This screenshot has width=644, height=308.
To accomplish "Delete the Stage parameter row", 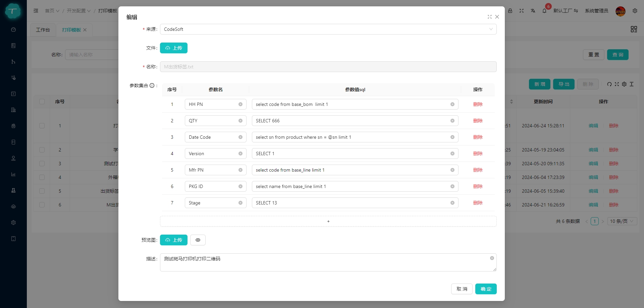I will 478,203.
